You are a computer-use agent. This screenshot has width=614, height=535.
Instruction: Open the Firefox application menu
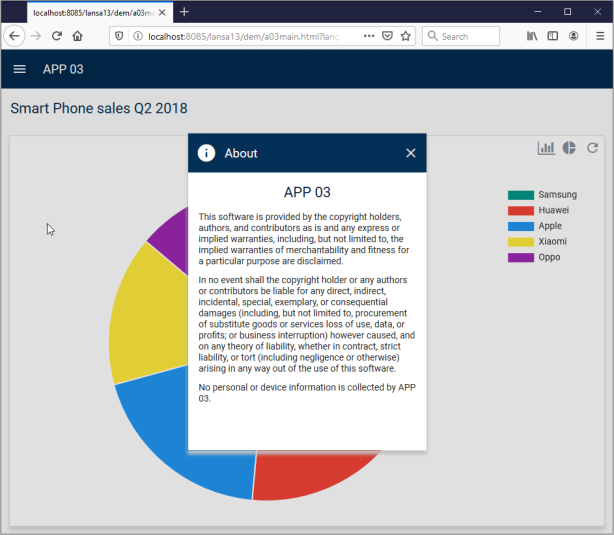597,35
